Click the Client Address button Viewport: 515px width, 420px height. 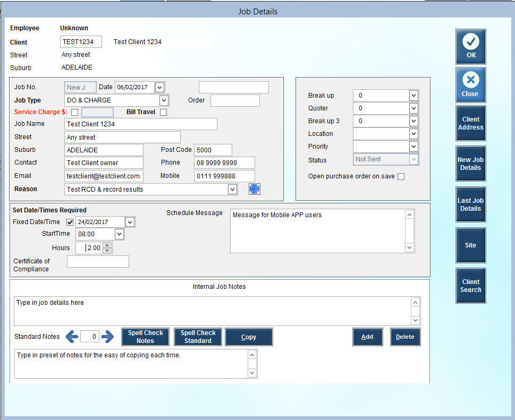click(x=470, y=123)
